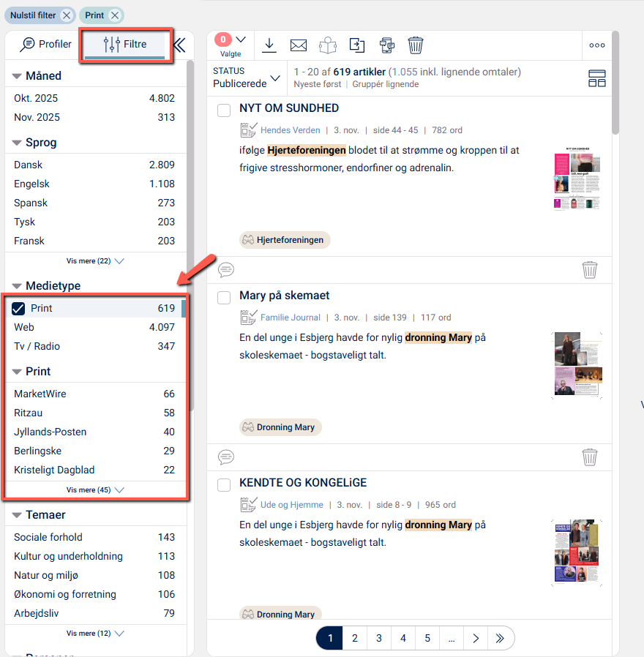
Task: Click the export arrow document icon
Action: coord(357,45)
